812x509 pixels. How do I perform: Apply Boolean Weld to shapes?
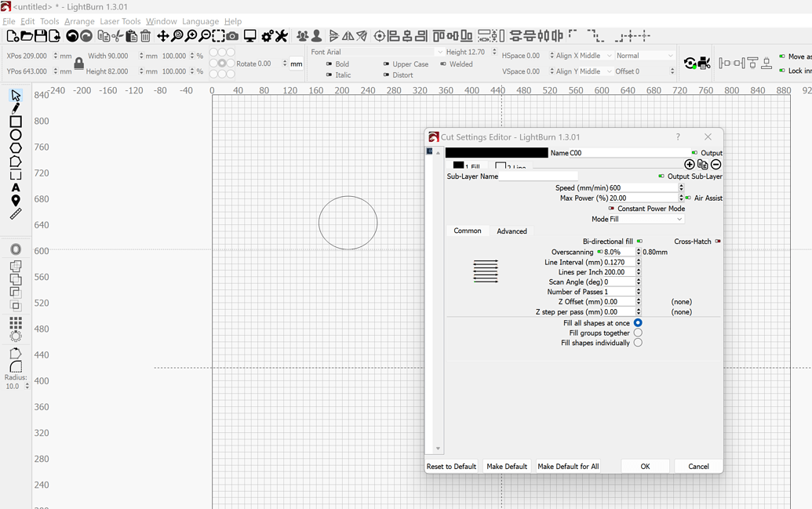click(x=16, y=266)
